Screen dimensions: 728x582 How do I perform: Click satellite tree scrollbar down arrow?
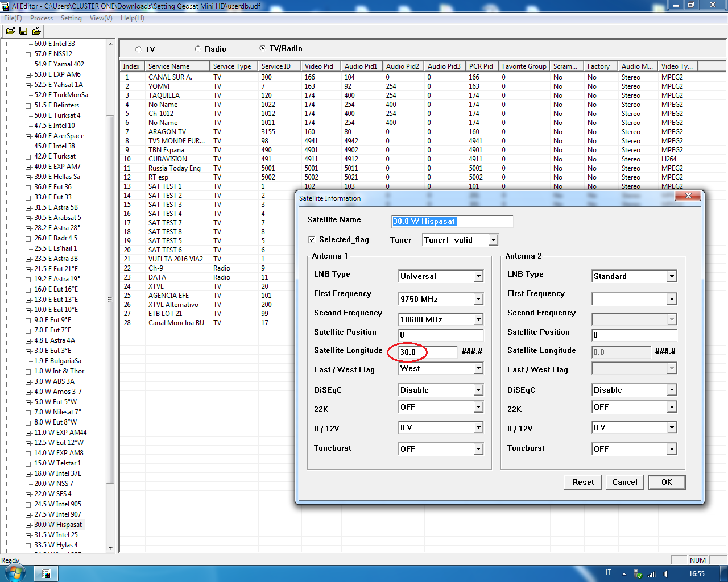coord(110,548)
